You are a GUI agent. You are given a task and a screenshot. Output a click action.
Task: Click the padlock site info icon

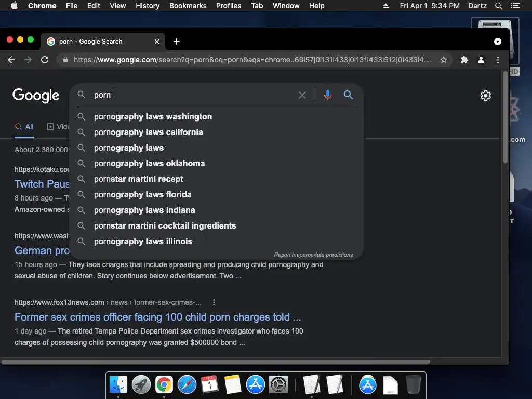coord(65,60)
